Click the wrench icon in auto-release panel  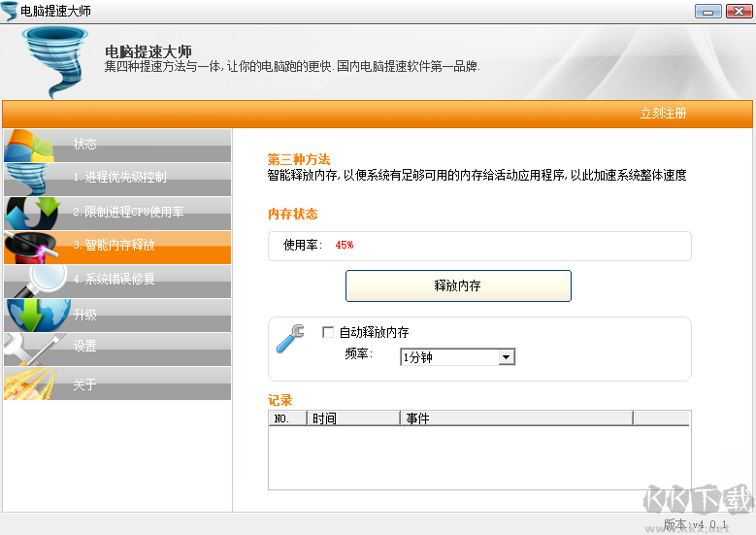tap(290, 338)
